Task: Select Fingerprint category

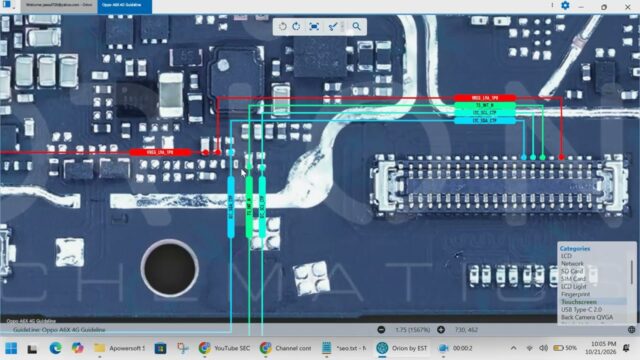Action: coord(575,294)
